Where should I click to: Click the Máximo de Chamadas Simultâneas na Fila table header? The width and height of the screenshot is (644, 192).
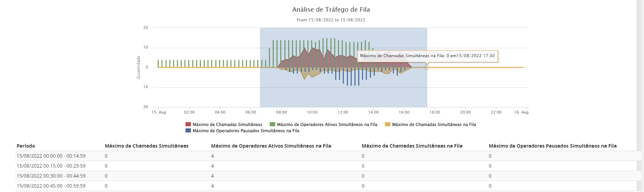point(412,146)
